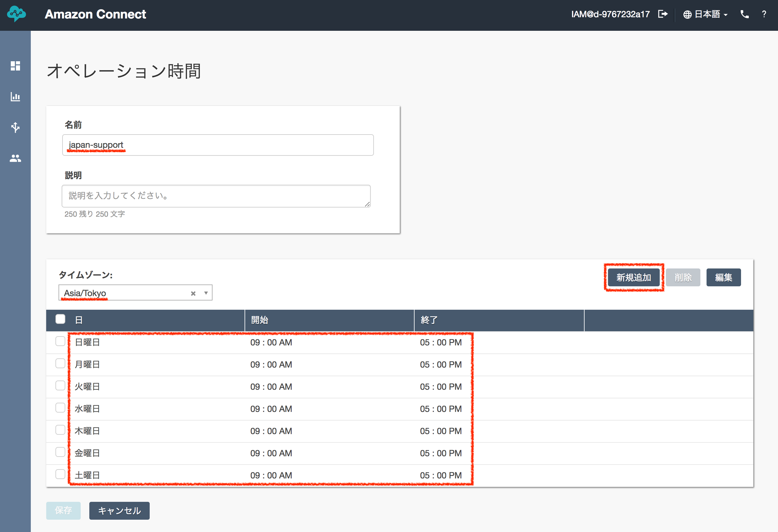This screenshot has height=532, width=778.
Task: Click the キャンセル button
Action: (x=119, y=510)
